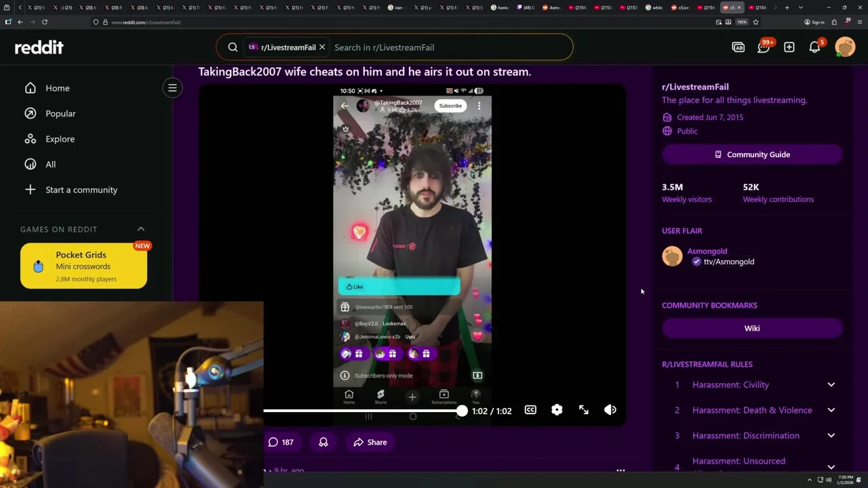Open the Pocket Grids game card
The width and height of the screenshot is (868, 488).
click(x=83, y=266)
